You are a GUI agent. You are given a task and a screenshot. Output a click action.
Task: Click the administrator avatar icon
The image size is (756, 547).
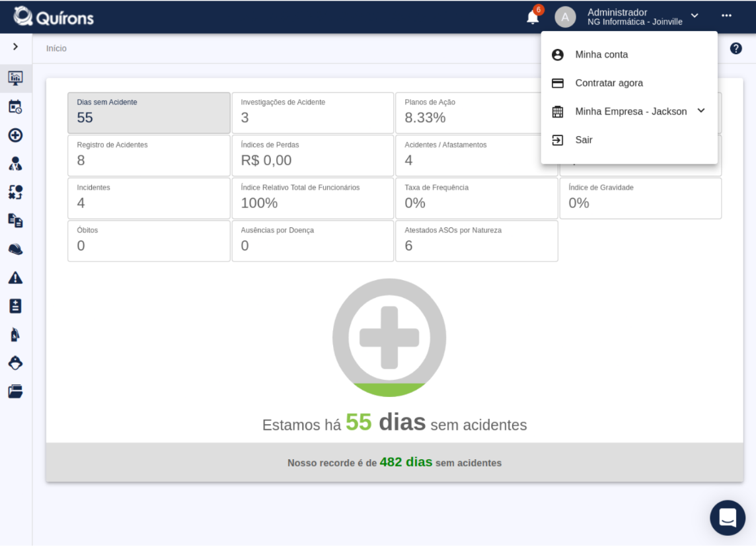[x=565, y=17]
